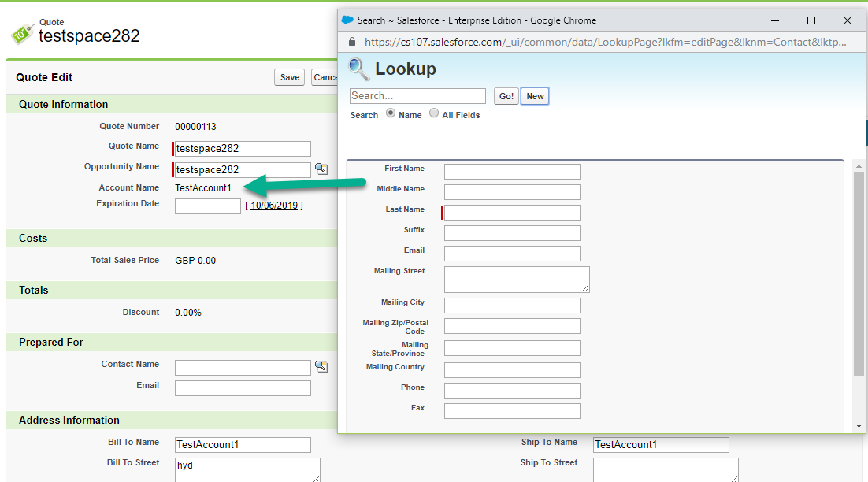This screenshot has height=482, width=868.
Task: Click the Go! button in Lookup
Action: click(x=506, y=96)
